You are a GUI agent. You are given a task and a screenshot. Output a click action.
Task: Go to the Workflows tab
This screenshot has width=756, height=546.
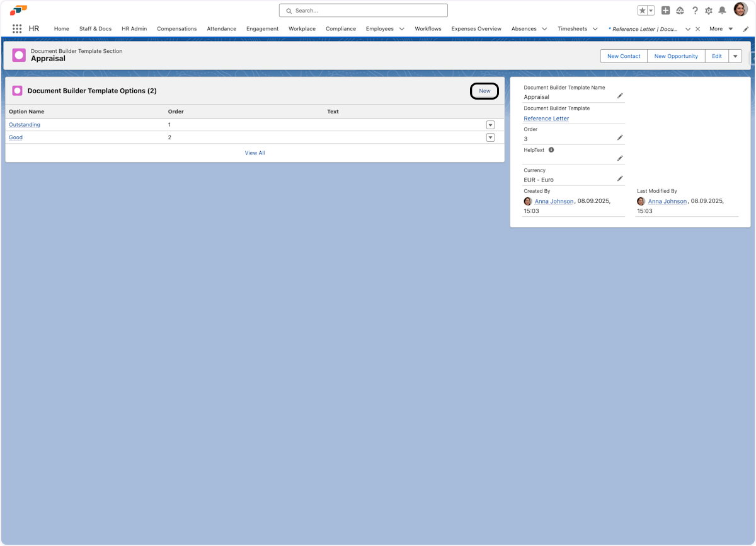(x=428, y=29)
